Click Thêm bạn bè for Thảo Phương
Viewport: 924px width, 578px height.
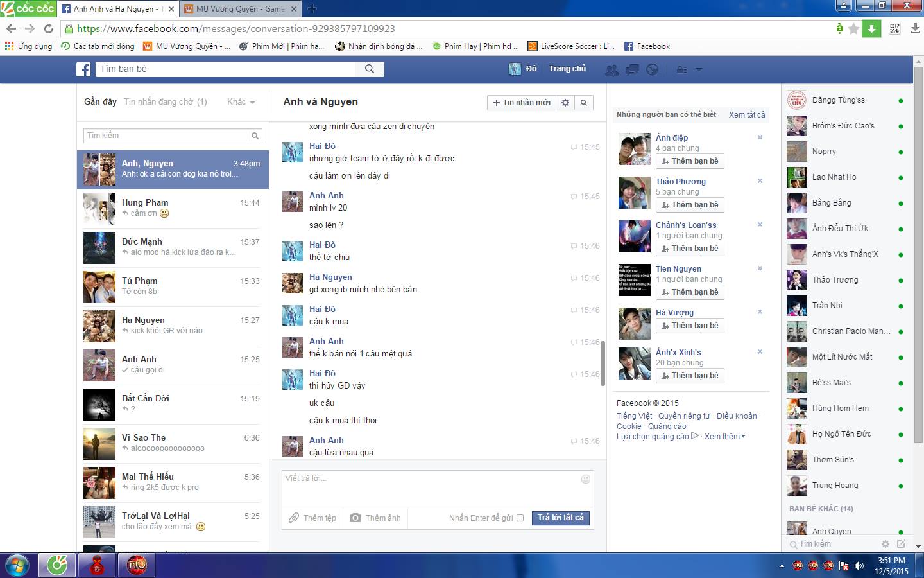pyautogui.click(x=690, y=205)
